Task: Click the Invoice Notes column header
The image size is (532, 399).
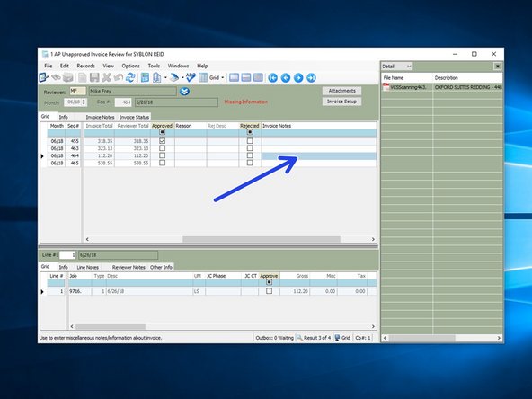Action: (277, 126)
